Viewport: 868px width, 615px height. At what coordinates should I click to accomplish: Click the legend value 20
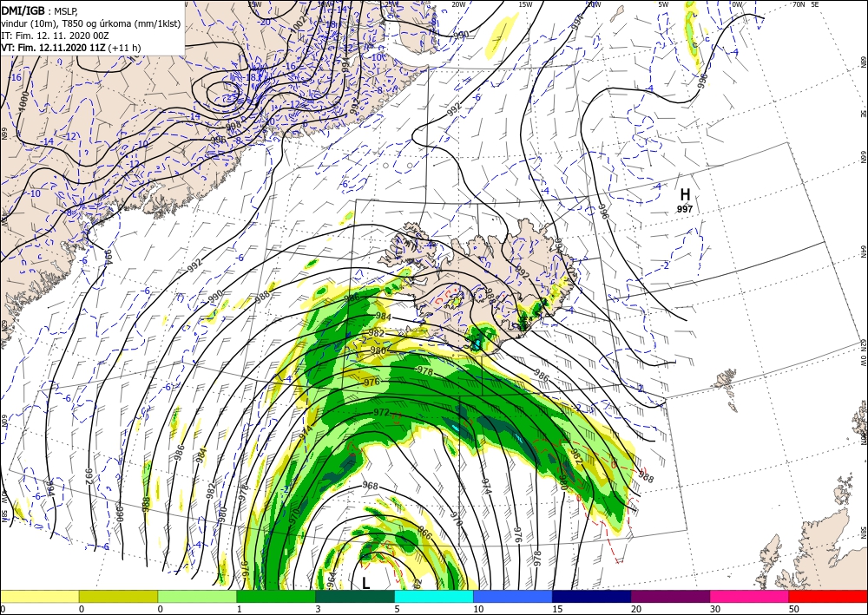[636, 609]
